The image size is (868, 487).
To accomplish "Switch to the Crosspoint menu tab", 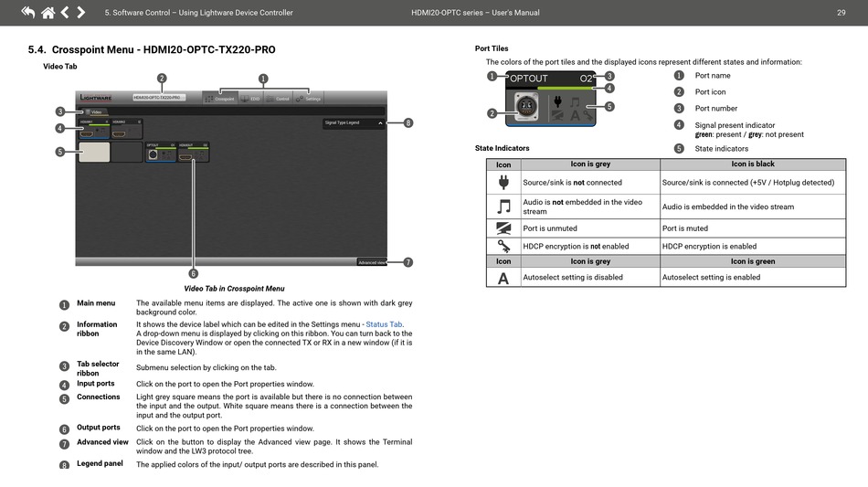I will (x=220, y=99).
